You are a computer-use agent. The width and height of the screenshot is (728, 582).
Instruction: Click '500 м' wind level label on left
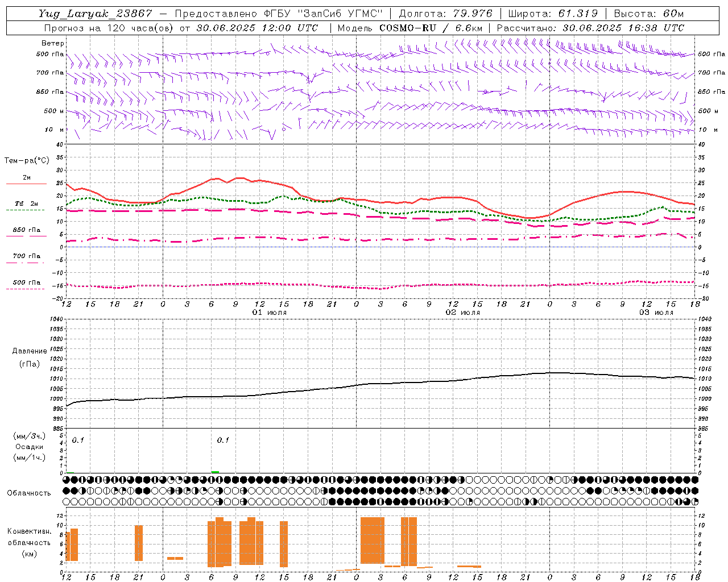(x=54, y=111)
